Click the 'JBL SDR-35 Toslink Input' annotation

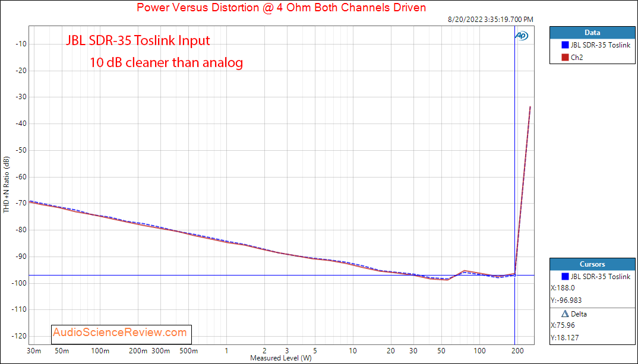coord(138,40)
